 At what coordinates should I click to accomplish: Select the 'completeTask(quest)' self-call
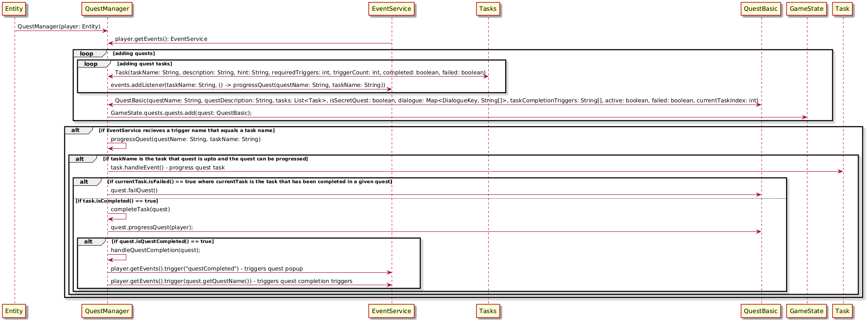pyautogui.click(x=140, y=209)
